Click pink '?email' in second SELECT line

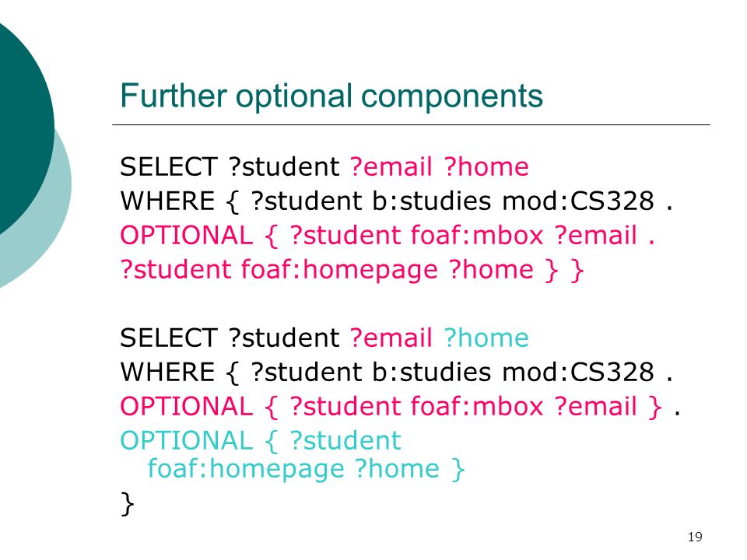391,338
